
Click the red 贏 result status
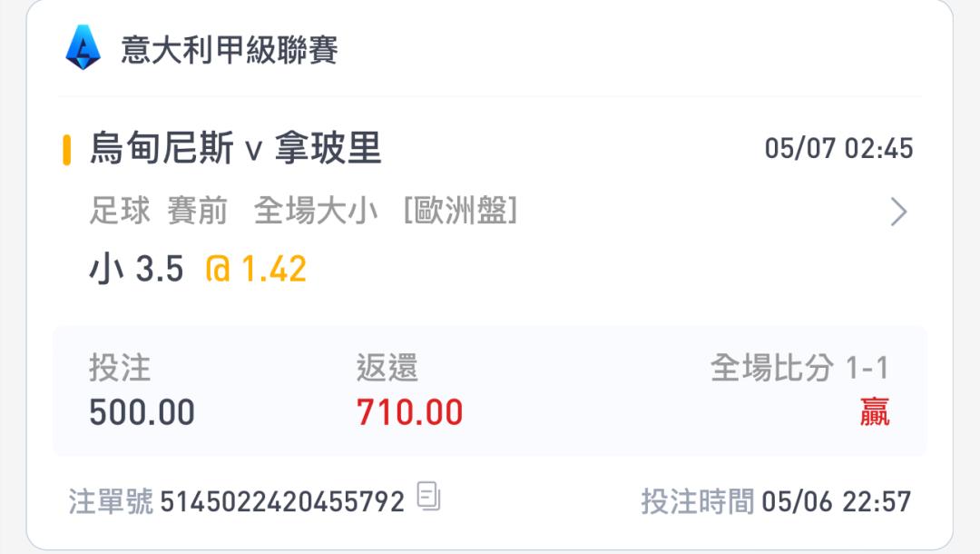[x=875, y=412]
